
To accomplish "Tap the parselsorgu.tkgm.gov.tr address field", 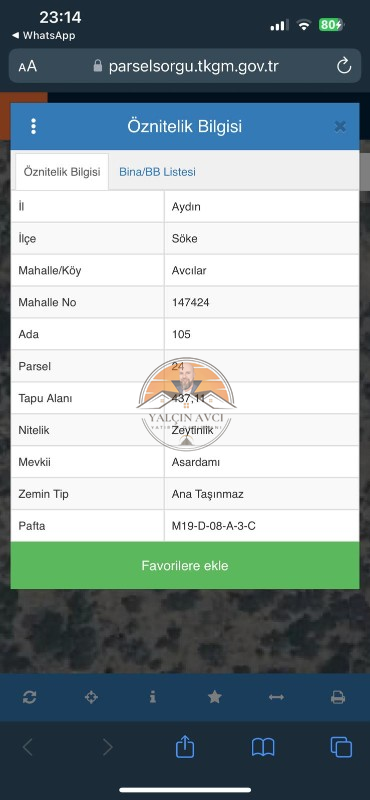I will [185, 66].
